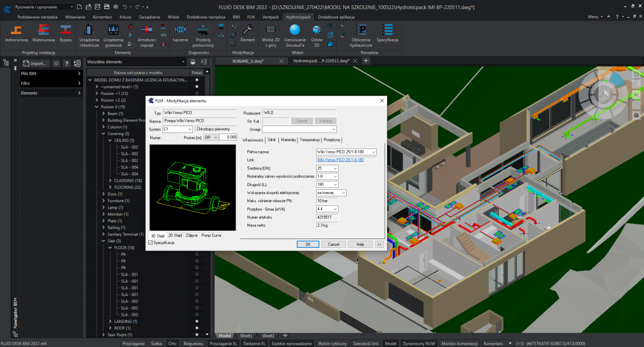Click the Poziom [m] value field
The width and height of the screenshot is (644, 347).
[228, 137]
